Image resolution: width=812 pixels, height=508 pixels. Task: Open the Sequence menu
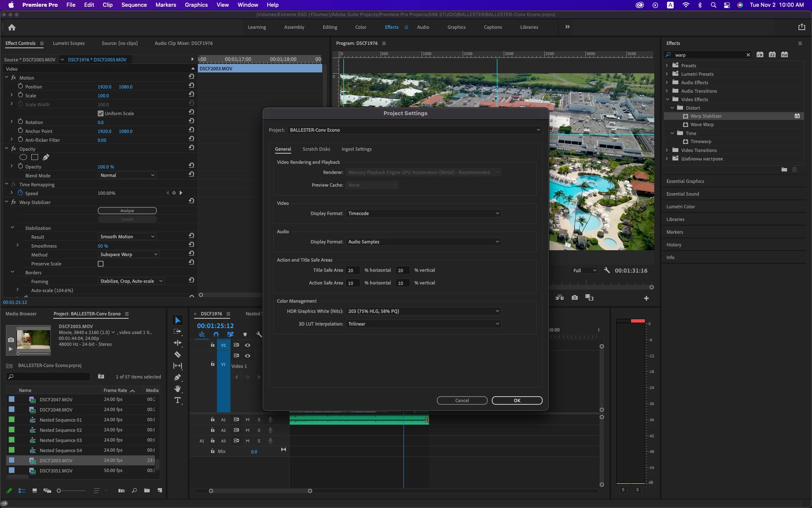coord(134,5)
